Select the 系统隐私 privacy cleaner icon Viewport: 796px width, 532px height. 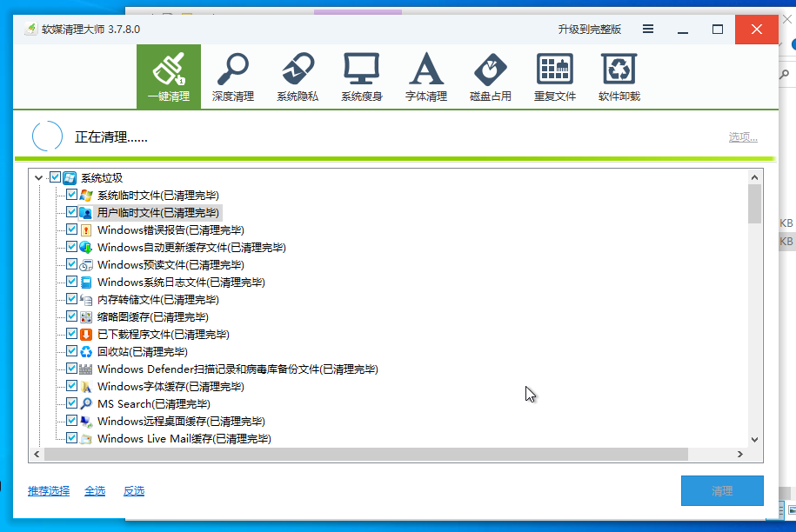coord(298,76)
